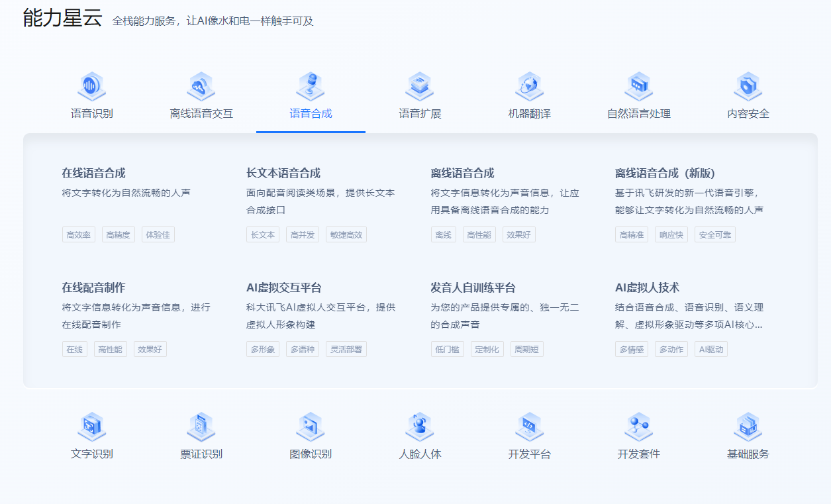
Task: Switch to the 语音合成 tab
Action: tap(310, 113)
